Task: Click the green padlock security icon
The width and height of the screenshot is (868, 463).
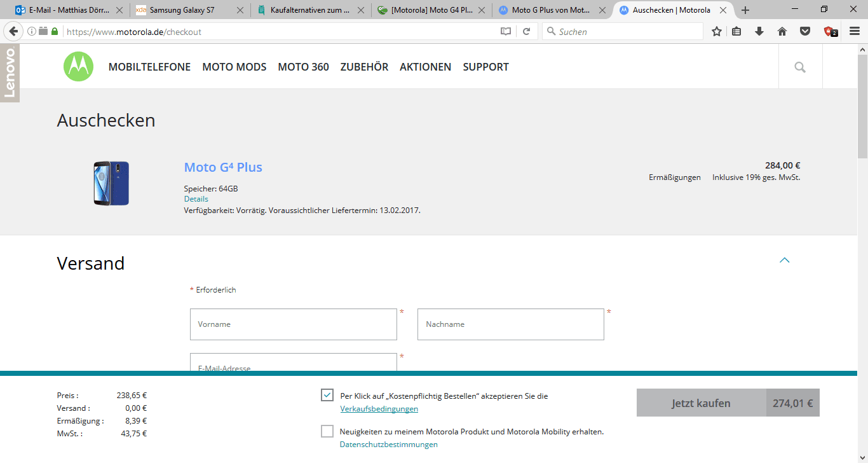Action: pyautogui.click(x=55, y=31)
